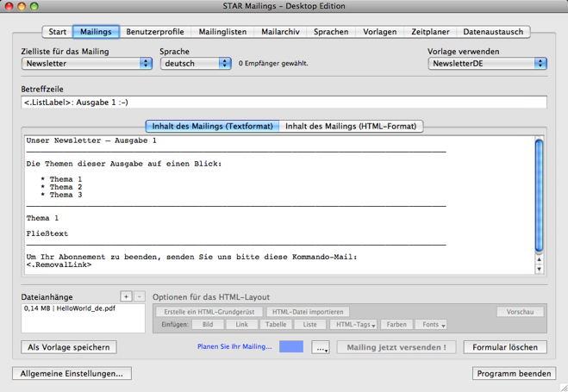Click the 'Fließtext' line in editor
Image resolution: width=568 pixels, height=392 pixels.
(x=47, y=233)
